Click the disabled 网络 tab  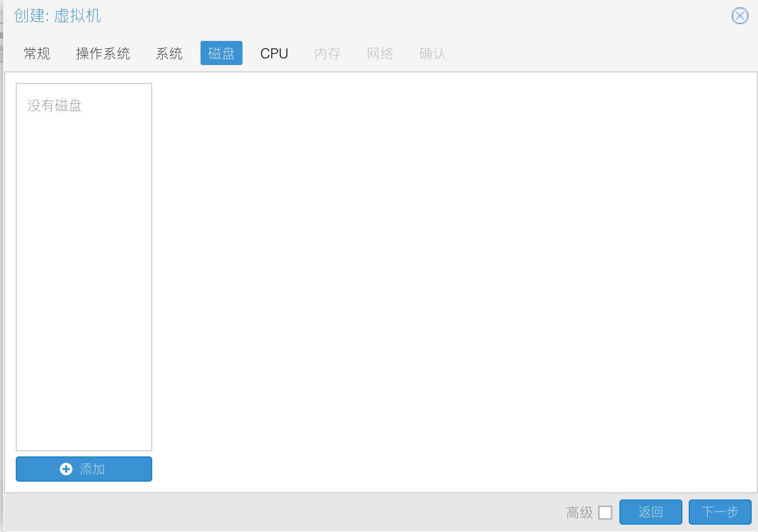(x=380, y=54)
